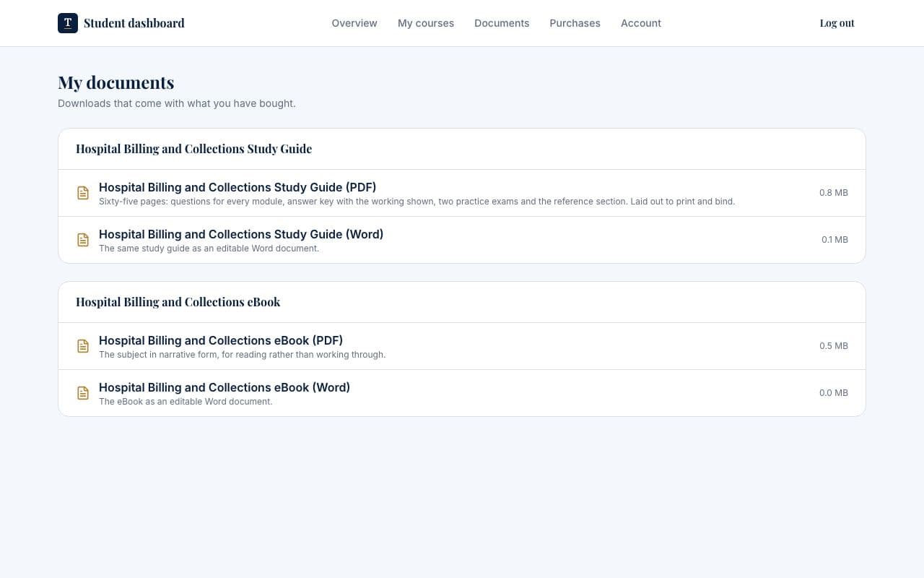Screen dimensions: 924x578
Task: Open the Purchases page
Action: tap(575, 23)
